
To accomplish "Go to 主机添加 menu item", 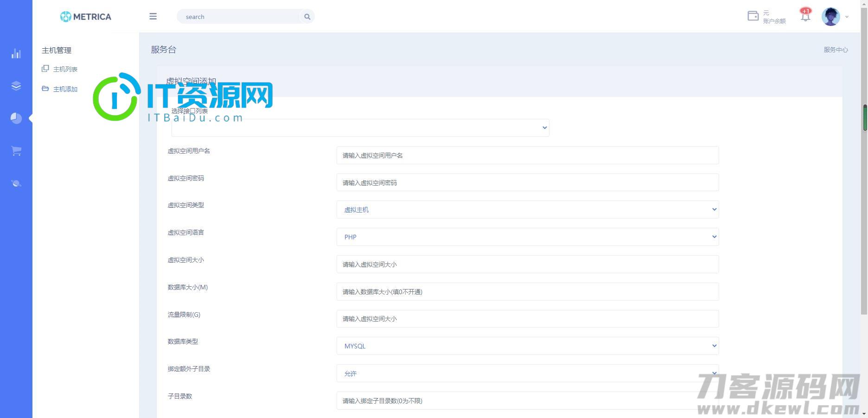I will (65, 89).
